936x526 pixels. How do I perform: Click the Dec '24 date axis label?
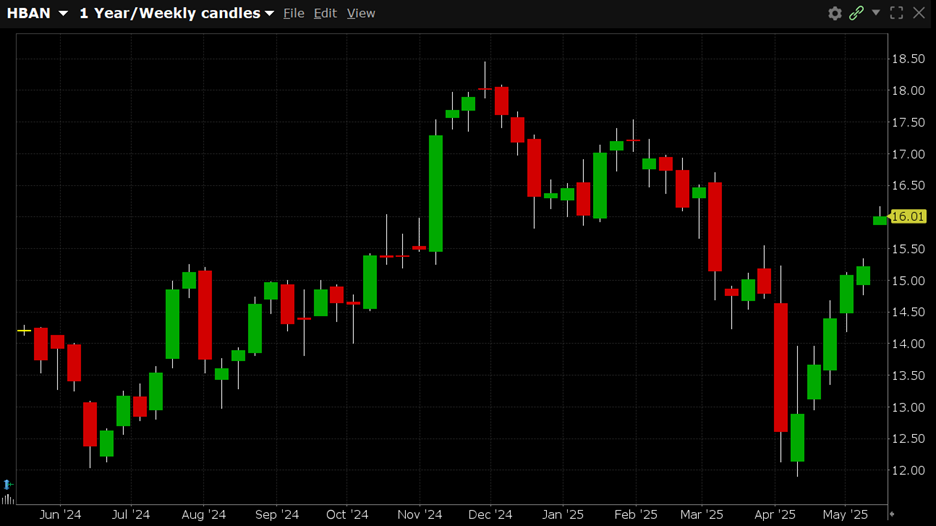(x=490, y=514)
